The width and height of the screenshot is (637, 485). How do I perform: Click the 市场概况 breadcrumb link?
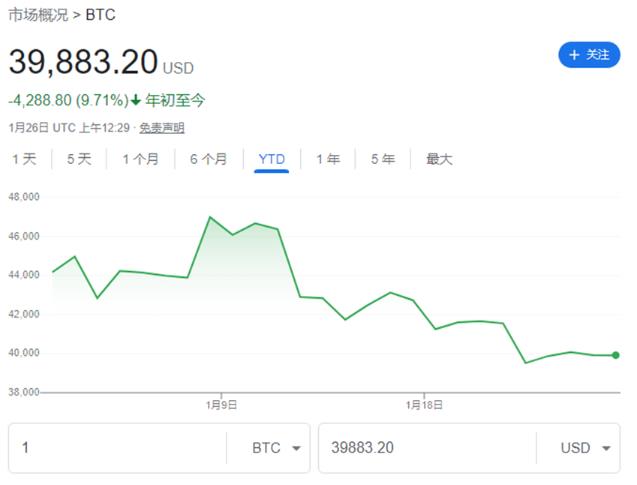[38, 15]
